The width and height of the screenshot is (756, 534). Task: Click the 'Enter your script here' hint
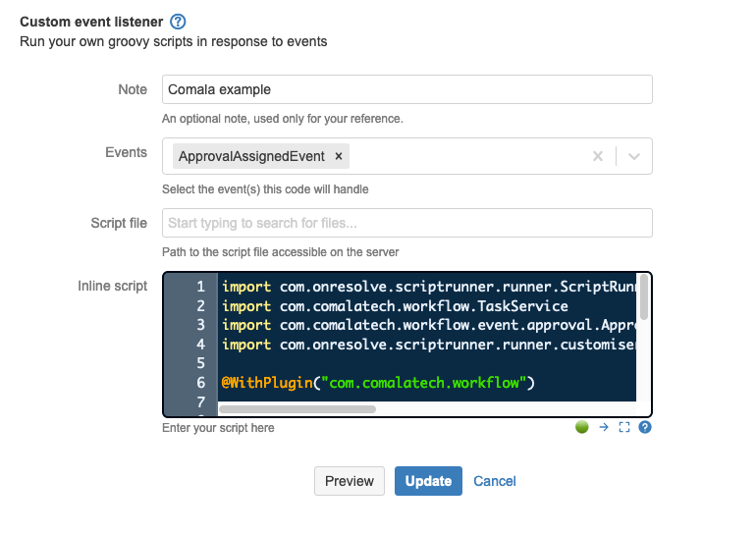click(x=218, y=428)
